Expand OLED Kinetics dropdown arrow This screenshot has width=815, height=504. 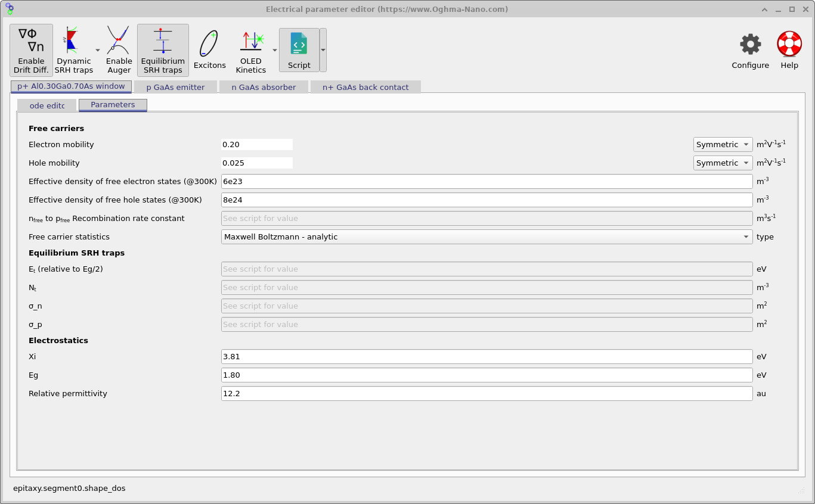point(275,51)
